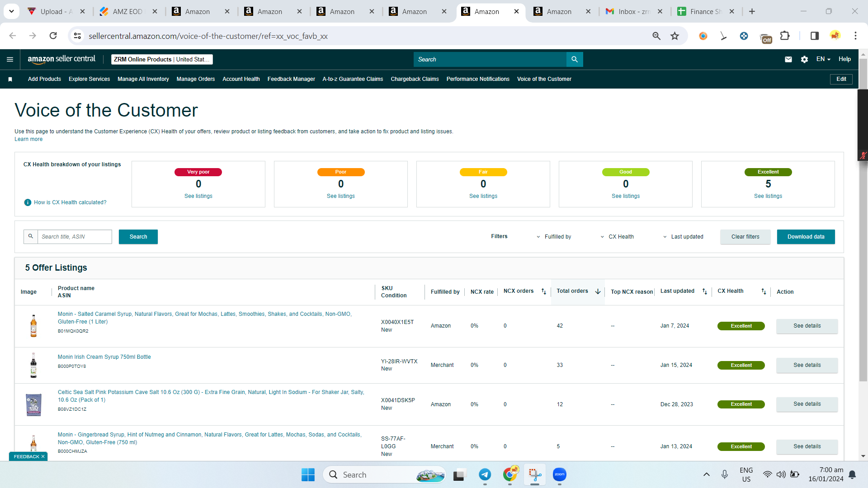868x488 pixels.
Task: Open a new browser tab
Action: (x=752, y=11)
